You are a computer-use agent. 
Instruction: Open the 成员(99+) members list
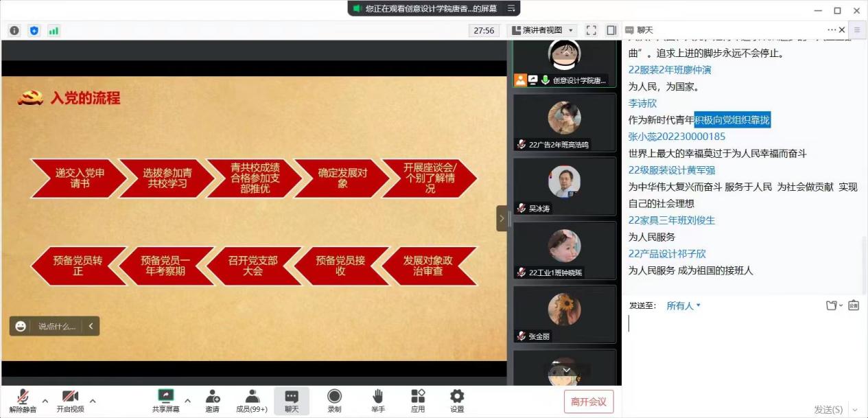252,401
